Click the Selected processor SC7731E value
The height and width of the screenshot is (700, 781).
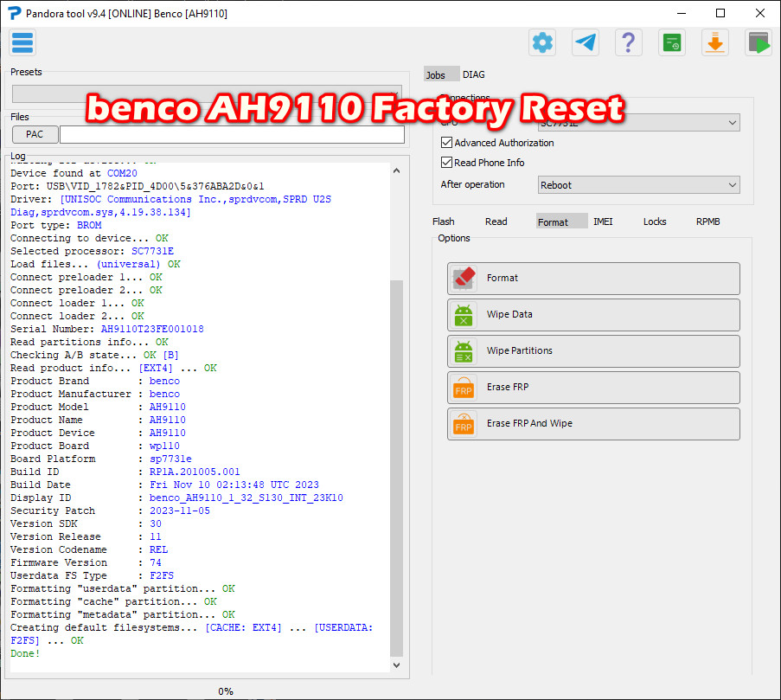(x=152, y=251)
